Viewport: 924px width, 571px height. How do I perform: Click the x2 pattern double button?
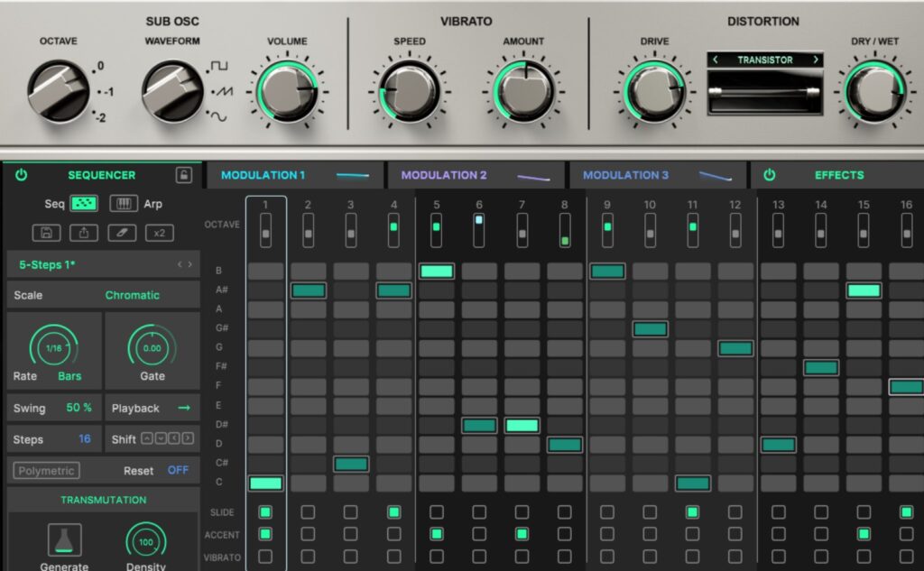pos(159,233)
